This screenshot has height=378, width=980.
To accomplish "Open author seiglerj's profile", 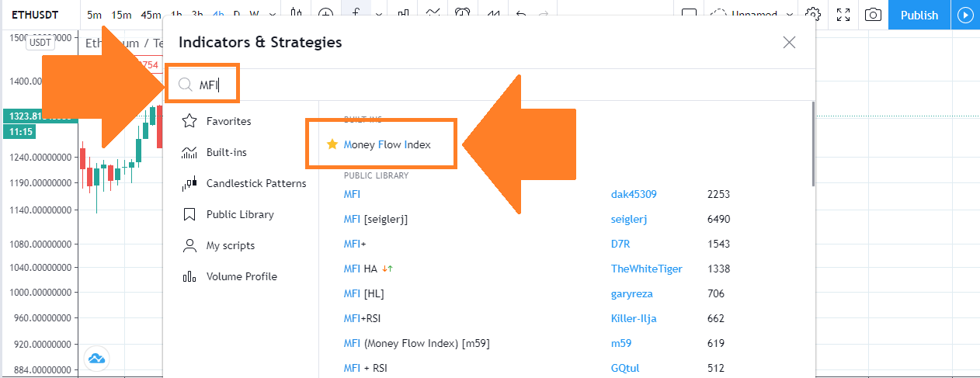I will point(629,219).
